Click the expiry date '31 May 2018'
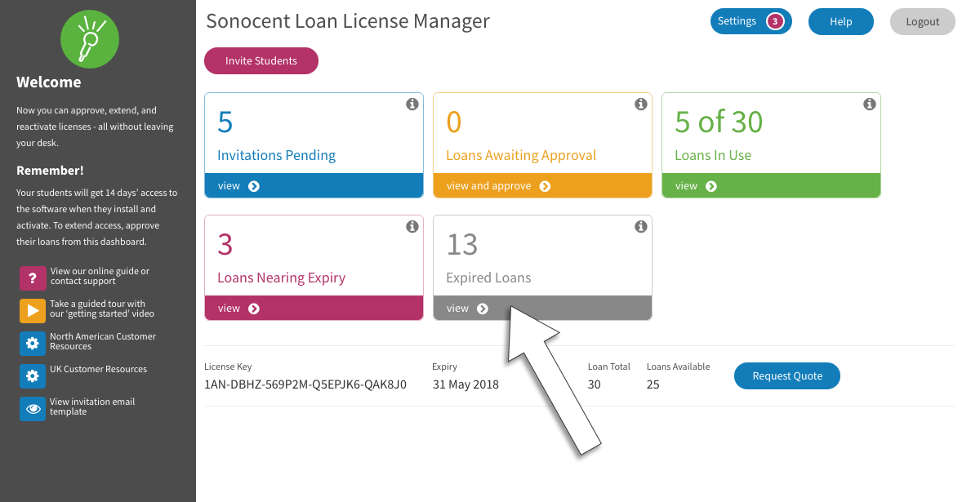Viewport: 980px width, 502px height. pos(465,384)
